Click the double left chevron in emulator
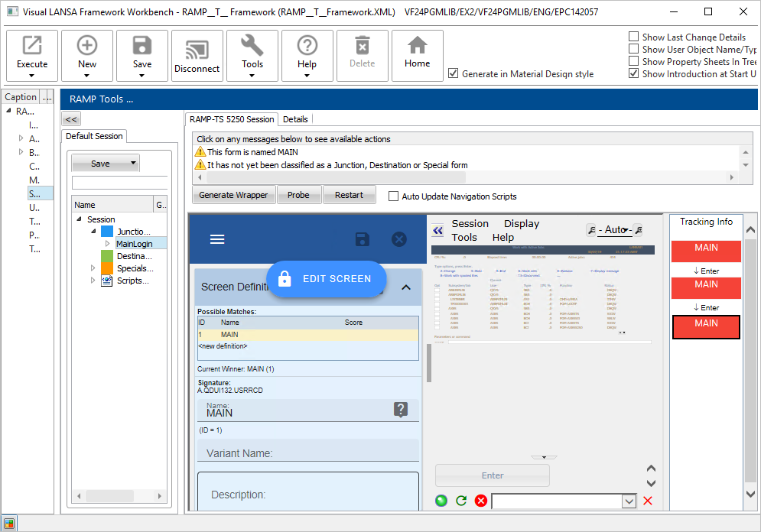761x532 pixels. pyautogui.click(x=437, y=230)
